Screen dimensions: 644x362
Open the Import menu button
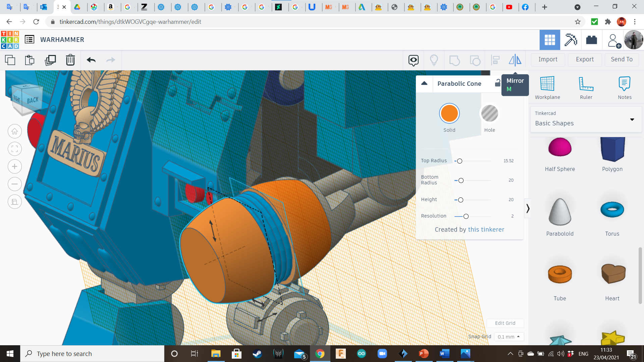pos(548,59)
